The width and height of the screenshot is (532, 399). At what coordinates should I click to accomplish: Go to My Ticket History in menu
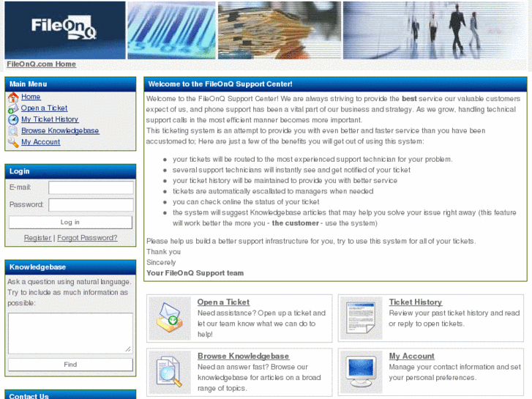click(x=50, y=119)
